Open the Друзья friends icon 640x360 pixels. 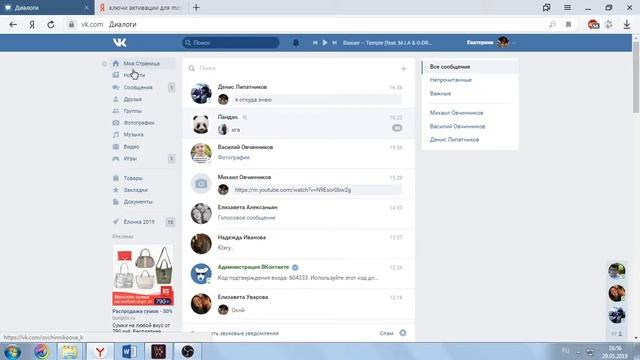(116, 99)
